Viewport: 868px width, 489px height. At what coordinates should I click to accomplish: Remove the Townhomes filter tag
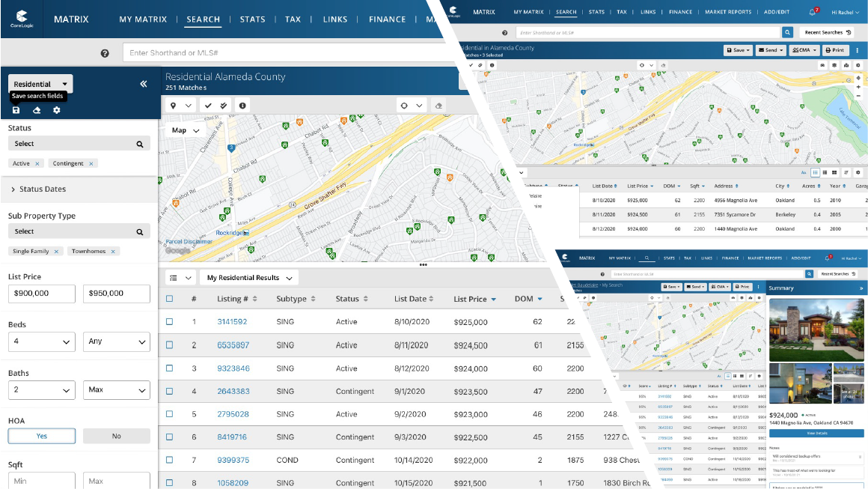tap(114, 252)
